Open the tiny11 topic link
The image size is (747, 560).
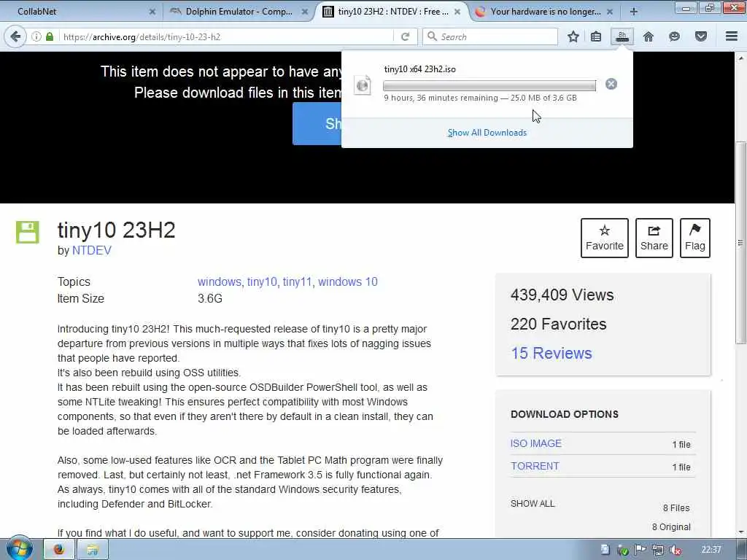298,282
